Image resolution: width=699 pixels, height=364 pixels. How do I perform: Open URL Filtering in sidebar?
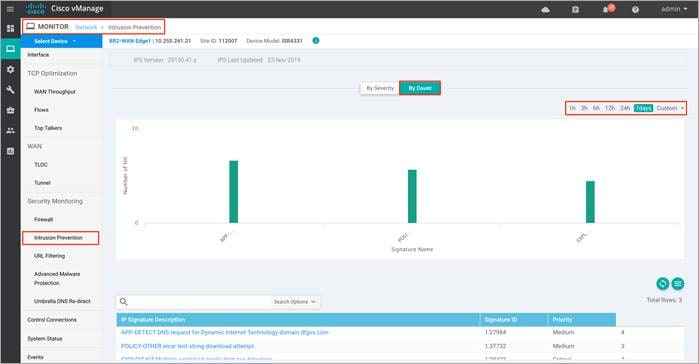click(49, 256)
